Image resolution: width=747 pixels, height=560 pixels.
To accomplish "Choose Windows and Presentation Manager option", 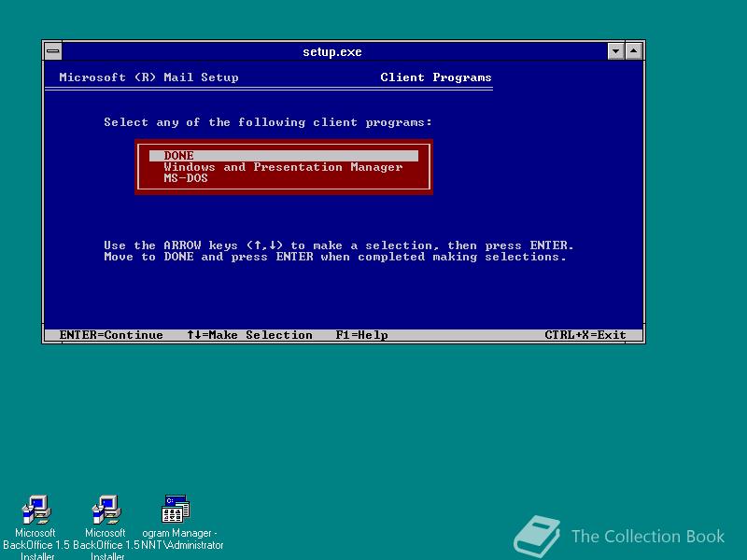I will click(x=283, y=167).
